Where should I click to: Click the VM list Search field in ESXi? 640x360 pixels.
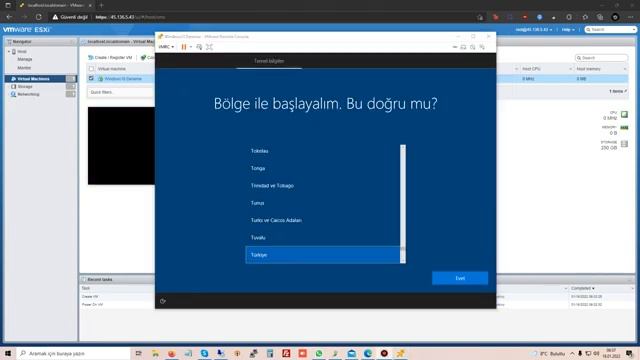click(x=601, y=58)
